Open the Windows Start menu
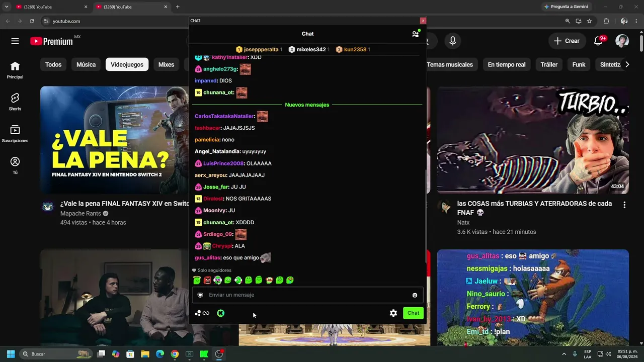 click(11, 354)
